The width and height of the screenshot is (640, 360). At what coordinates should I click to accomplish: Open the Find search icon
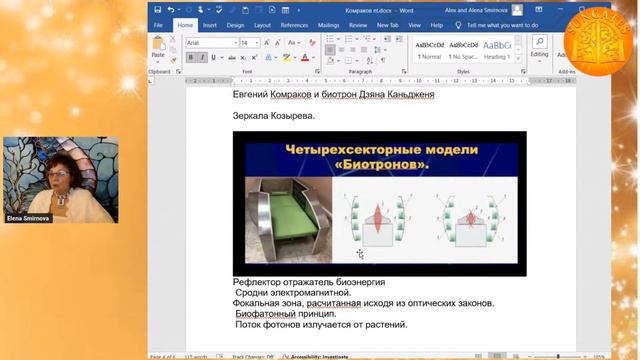(540, 41)
